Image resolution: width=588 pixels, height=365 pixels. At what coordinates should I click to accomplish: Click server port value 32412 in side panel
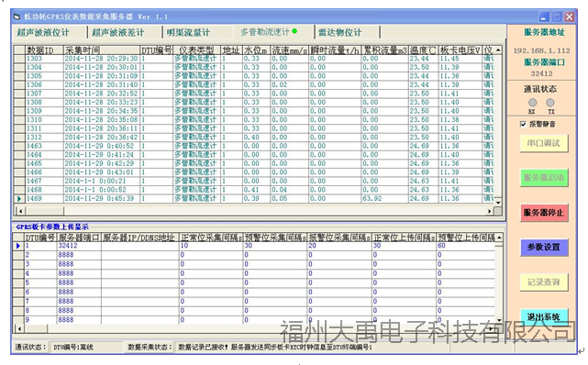pyautogui.click(x=541, y=73)
